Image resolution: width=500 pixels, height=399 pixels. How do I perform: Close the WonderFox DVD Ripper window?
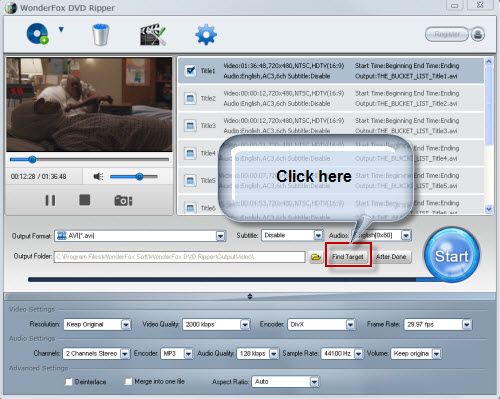(x=480, y=5)
